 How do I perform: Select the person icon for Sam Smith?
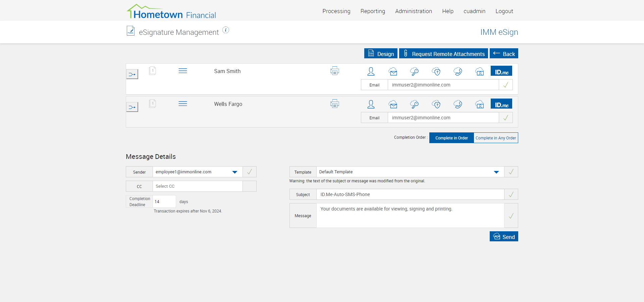pos(371,71)
